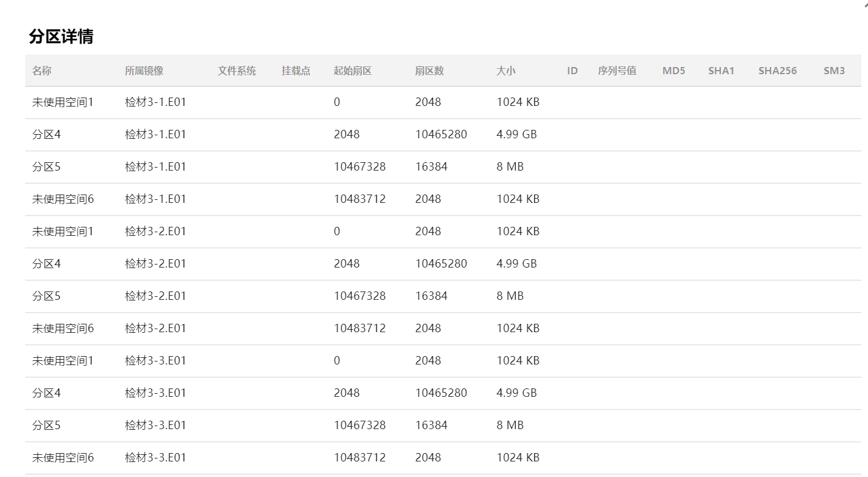
Task: Click the 扇区数 column header
Action: [430, 71]
